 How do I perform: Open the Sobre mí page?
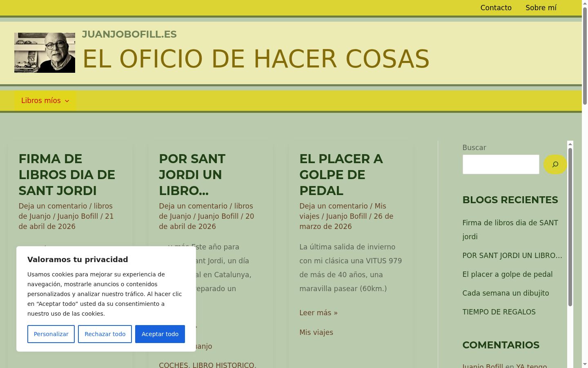point(541,8)
